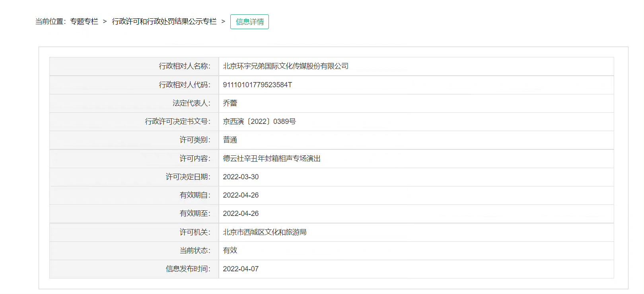Screen dimensions: 644x294
Task: Click the 有效期自 date value
Action: (241, 195)
